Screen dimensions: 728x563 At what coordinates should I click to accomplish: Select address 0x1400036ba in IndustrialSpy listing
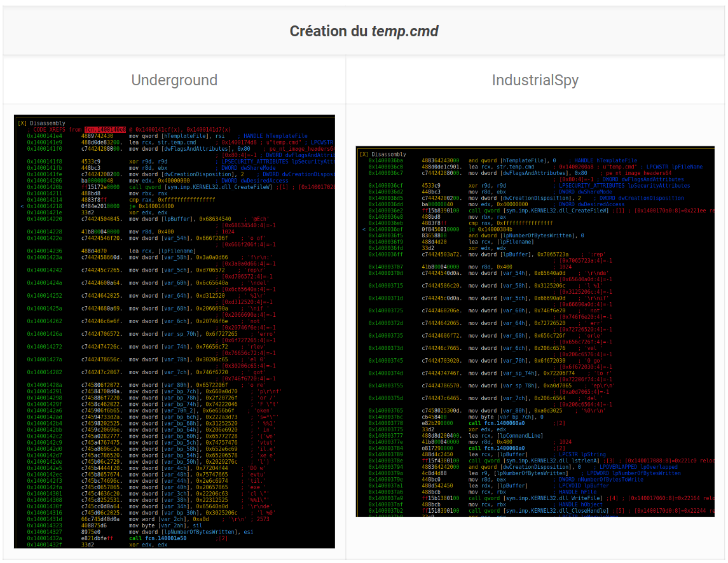click(385, 161)
